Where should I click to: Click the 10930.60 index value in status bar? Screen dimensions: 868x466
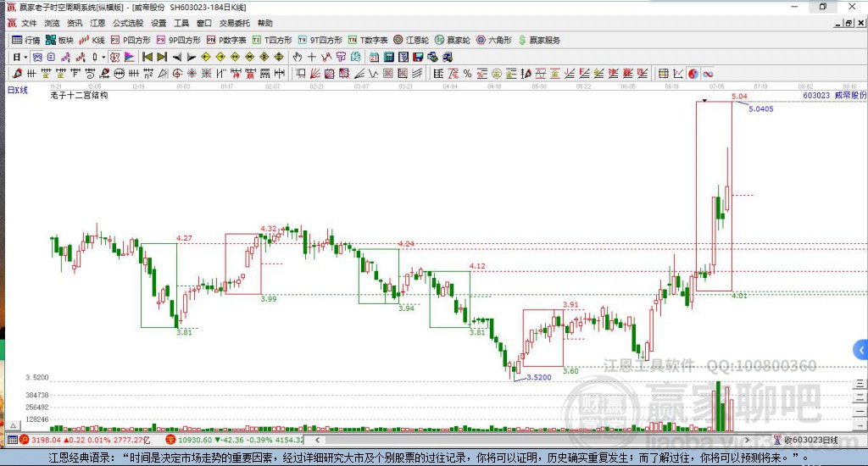click(x=195, y=440)
